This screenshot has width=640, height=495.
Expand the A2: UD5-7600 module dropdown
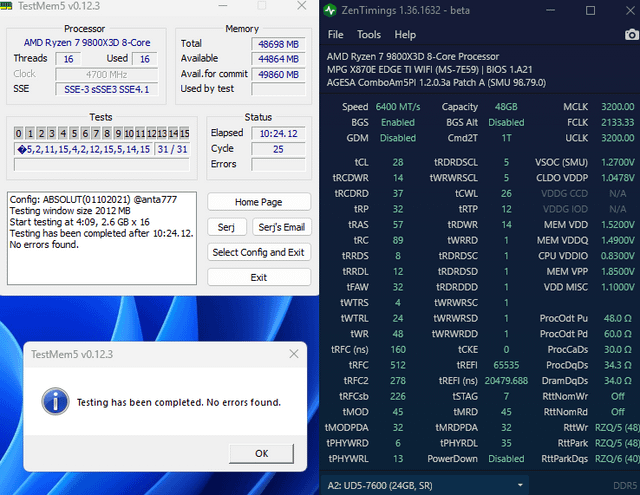tap(425, 485)
